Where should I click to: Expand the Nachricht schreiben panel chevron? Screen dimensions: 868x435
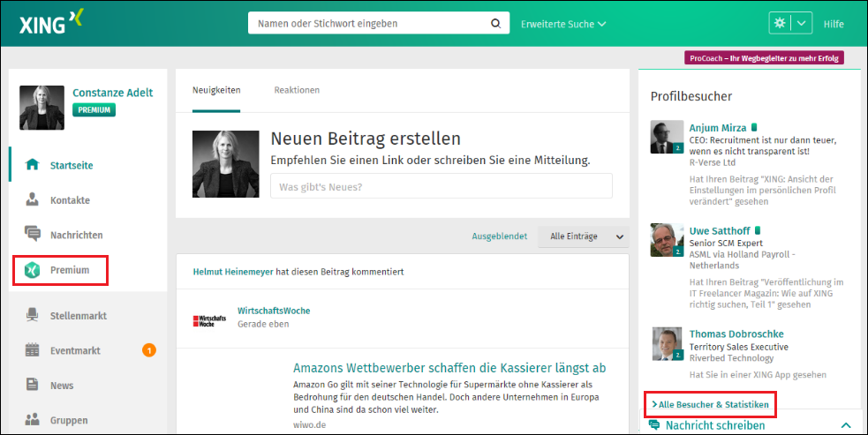pos(846,425)
